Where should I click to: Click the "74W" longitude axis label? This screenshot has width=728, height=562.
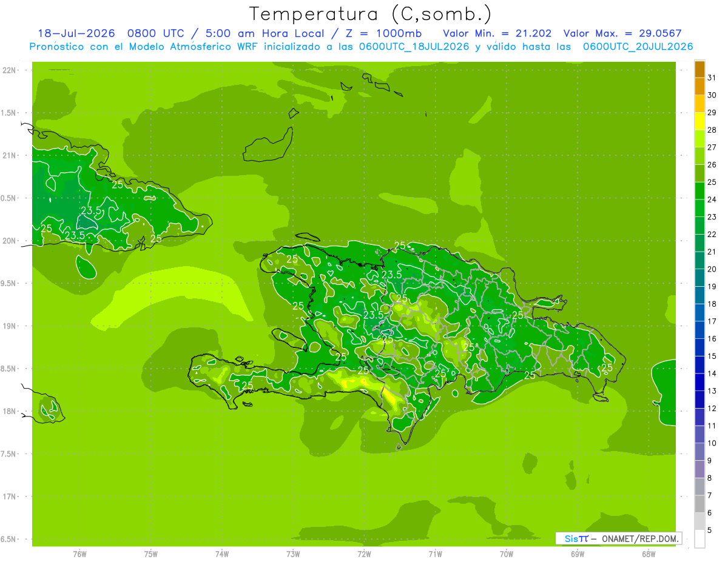point(222,554)
